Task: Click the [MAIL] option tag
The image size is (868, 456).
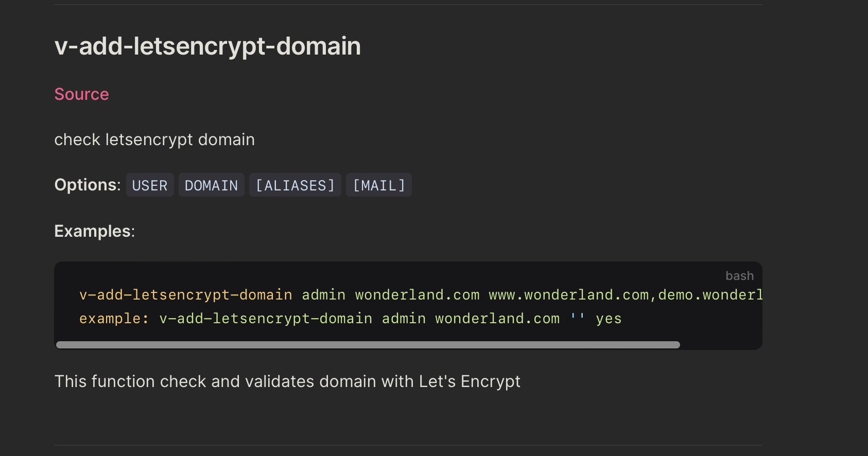Action: (x=379, y=185)
